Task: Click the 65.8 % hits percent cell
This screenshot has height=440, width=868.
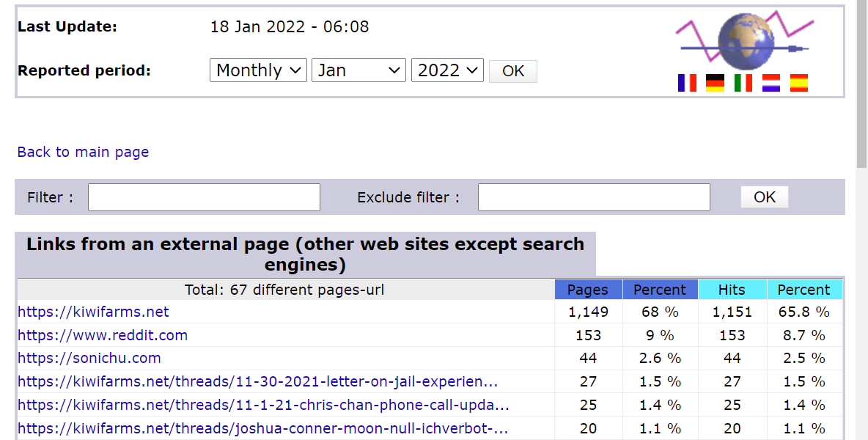Action: [803, 312]
